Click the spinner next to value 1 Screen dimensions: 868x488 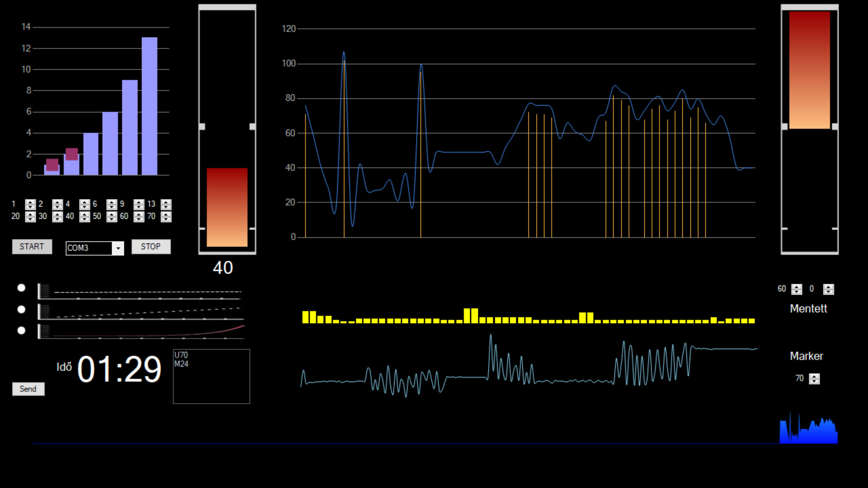(30, 204)
